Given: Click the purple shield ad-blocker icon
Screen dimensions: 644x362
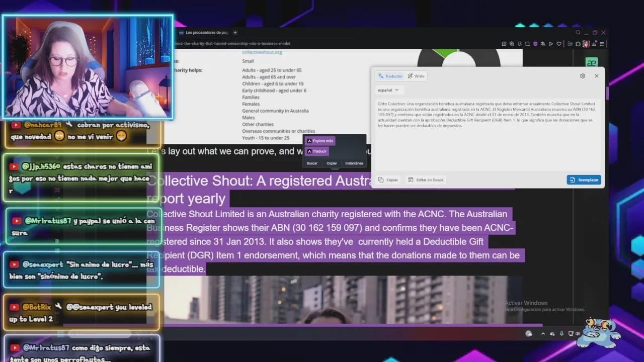Looking at the screenshot, I should (x=535, y=44).
